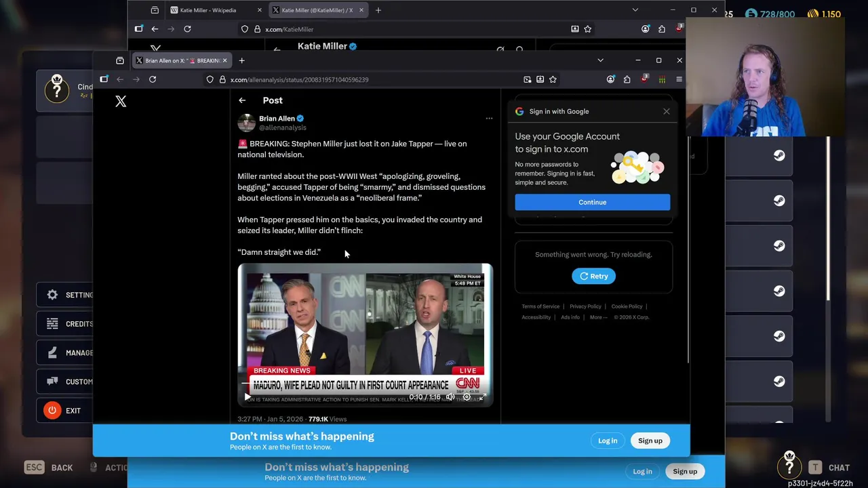
Task: Click the @allenanalysis handle
Action: point(283,127)
